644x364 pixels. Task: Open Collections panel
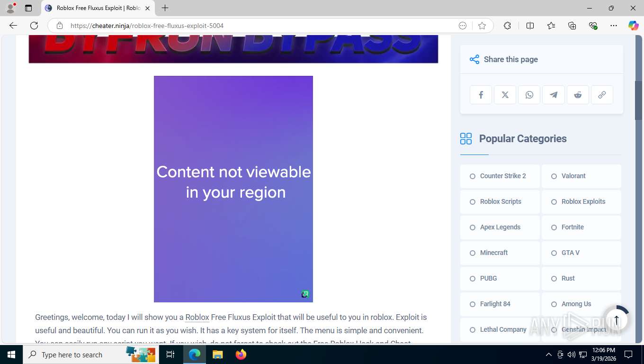coord(572,26)
